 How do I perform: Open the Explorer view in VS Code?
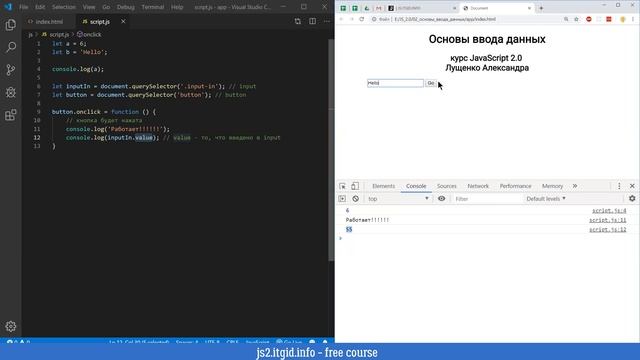pyautogui.click(x=11, y=25)
